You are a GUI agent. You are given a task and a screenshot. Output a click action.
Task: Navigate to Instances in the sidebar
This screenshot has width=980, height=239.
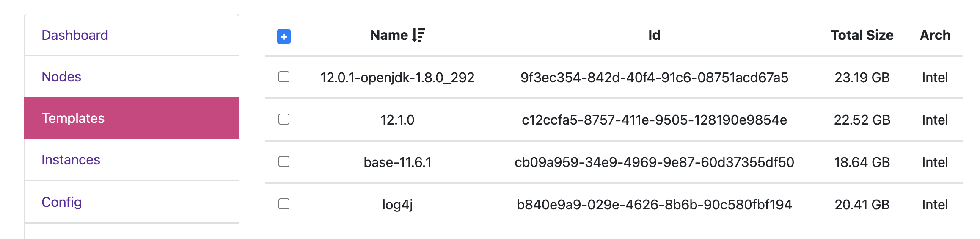point(71,160)
